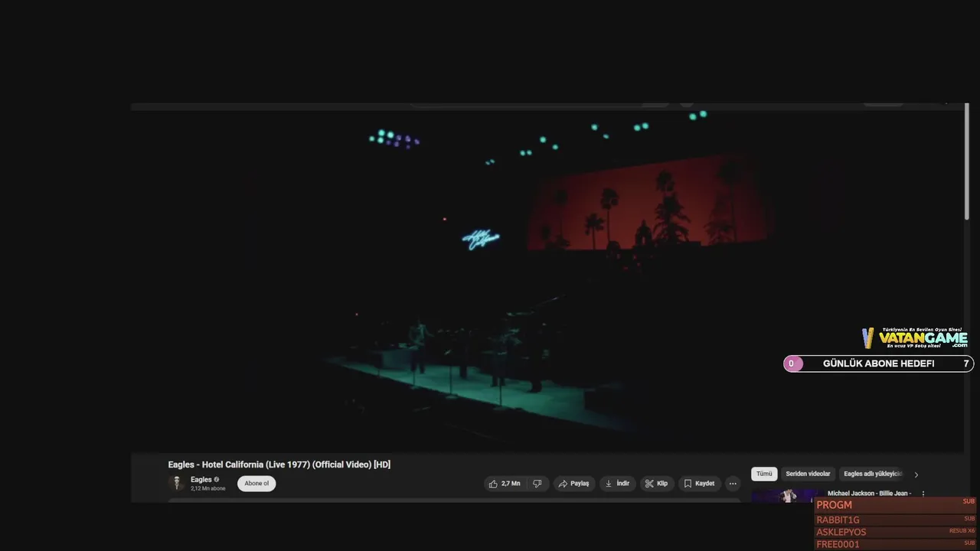Select the Eagles adlı yükleyici chip
Screen dimensions: 980x551
(x=873, y=474)
